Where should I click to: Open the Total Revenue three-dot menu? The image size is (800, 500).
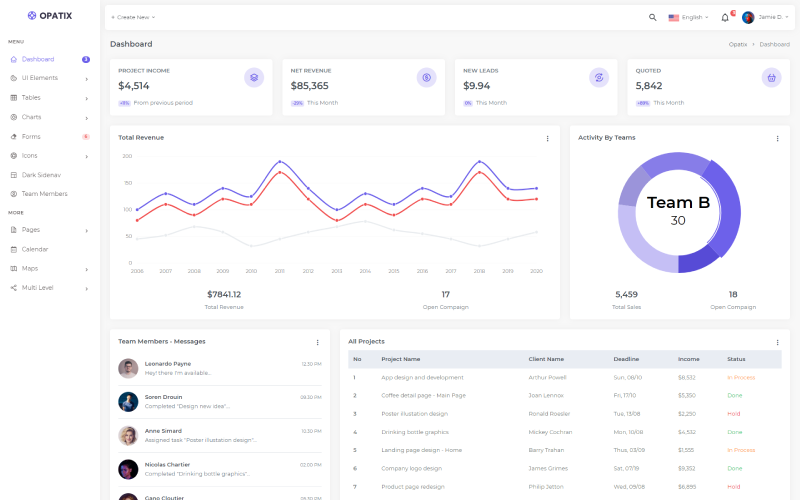[x=547, y=138]
